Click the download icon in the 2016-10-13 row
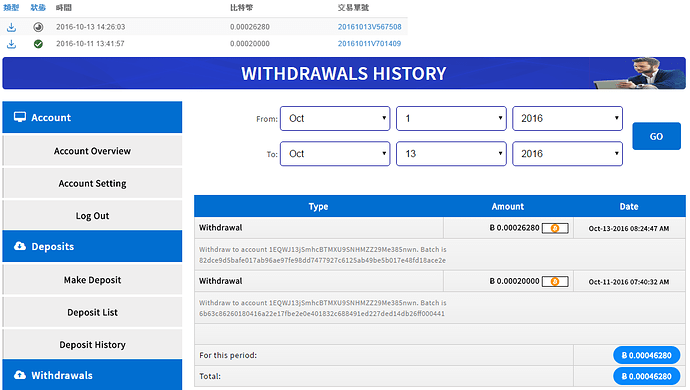Image resolution: width=690 pixels, height=390 pixels. coord(11,27)
